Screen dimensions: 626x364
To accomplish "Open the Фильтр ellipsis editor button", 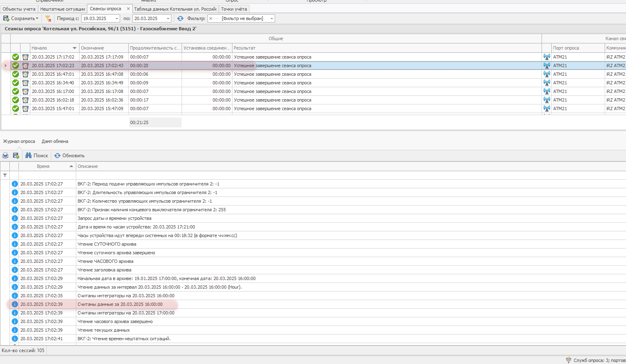I will point(217,18).
